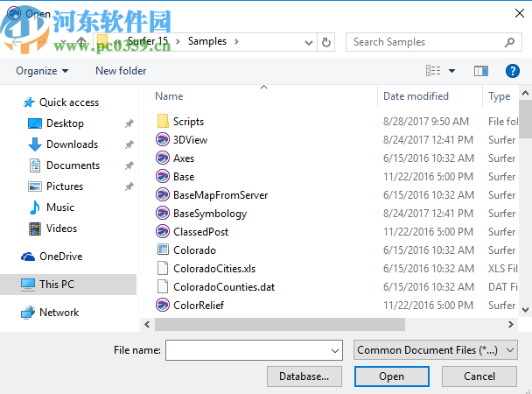Open the Organize dropdown menu
Screen dimensions: 532x394
[42, 71]
